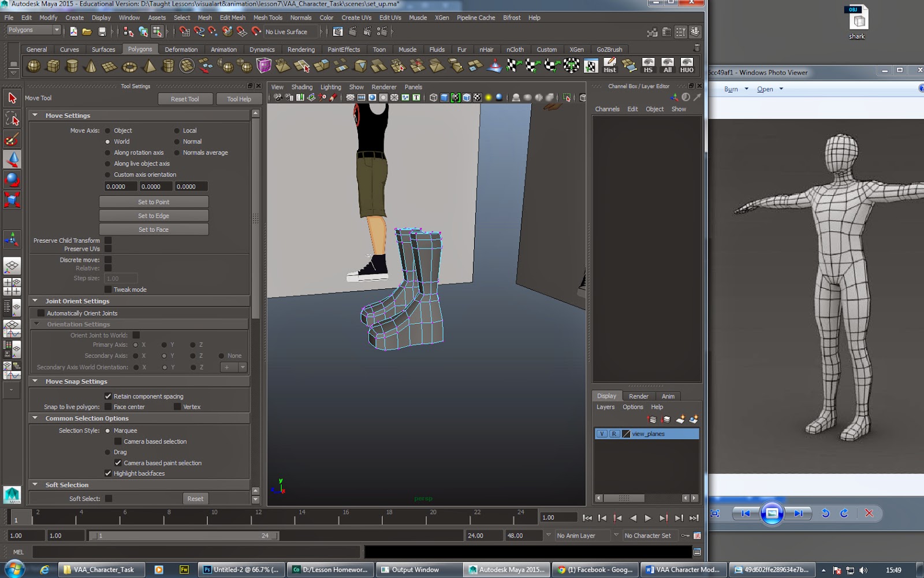924x578 pixels.
Task: Click the Reset Tool button
Action: (x=185, y=99)
